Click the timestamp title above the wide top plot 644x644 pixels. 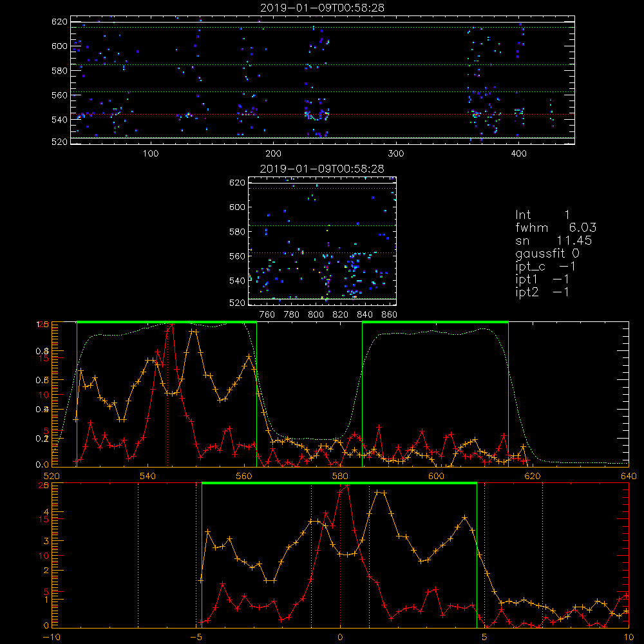tap(322, 8)
